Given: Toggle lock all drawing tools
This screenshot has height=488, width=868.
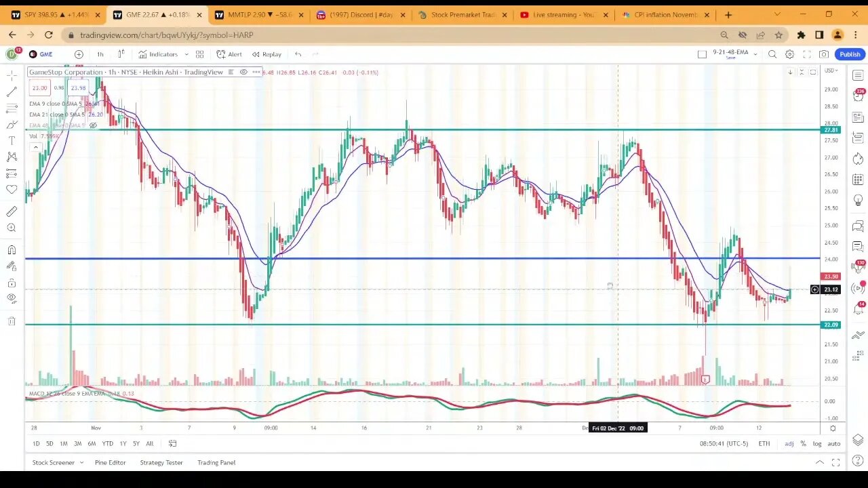Looking at the screenshot, I should point(12,283).
